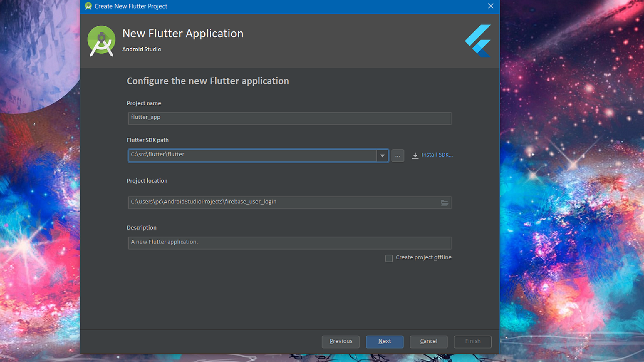Click the Flutter SDK path combo box
Image resolution: width=644 pixels, height=362 pixels.
[x=253, y=155]
